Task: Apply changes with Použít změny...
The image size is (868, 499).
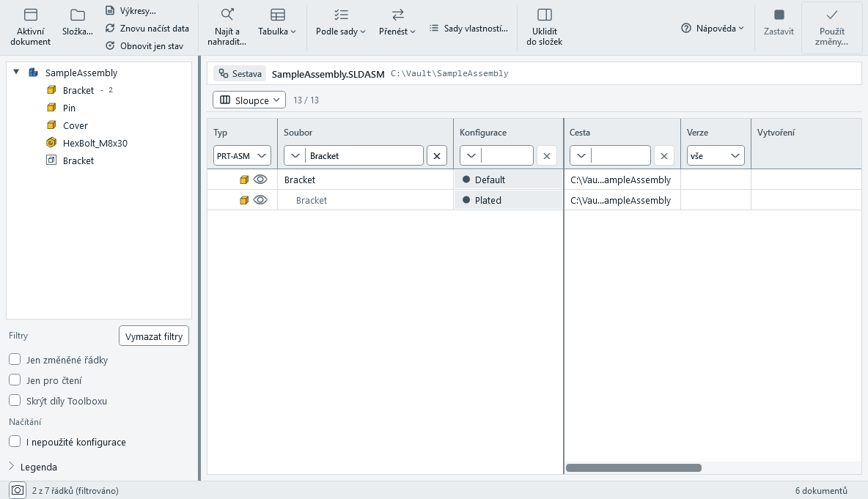Action: [832, 27]
